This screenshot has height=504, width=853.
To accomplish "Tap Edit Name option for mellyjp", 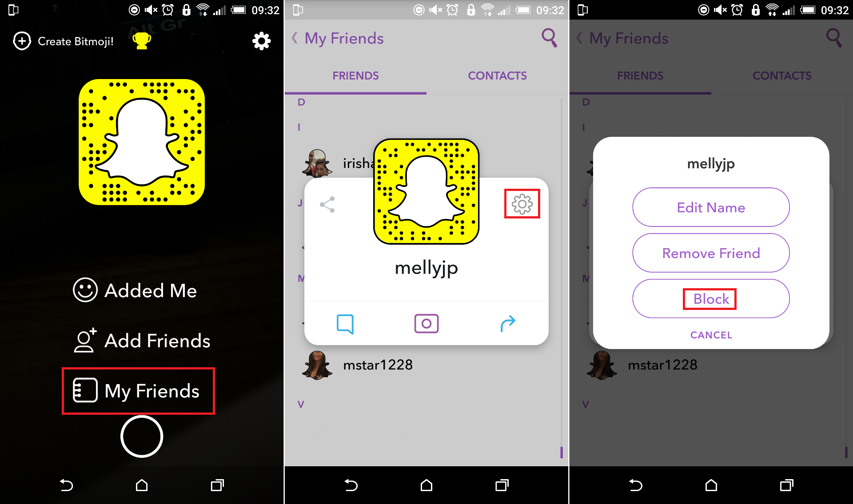I will coord(710,207).
